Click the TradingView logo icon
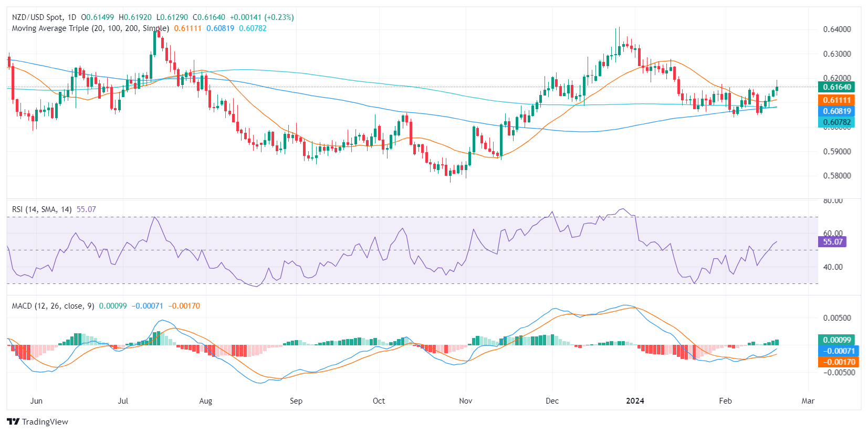This screenshot has width=868, height=433. pyautogui.click(x=13, y=421)
